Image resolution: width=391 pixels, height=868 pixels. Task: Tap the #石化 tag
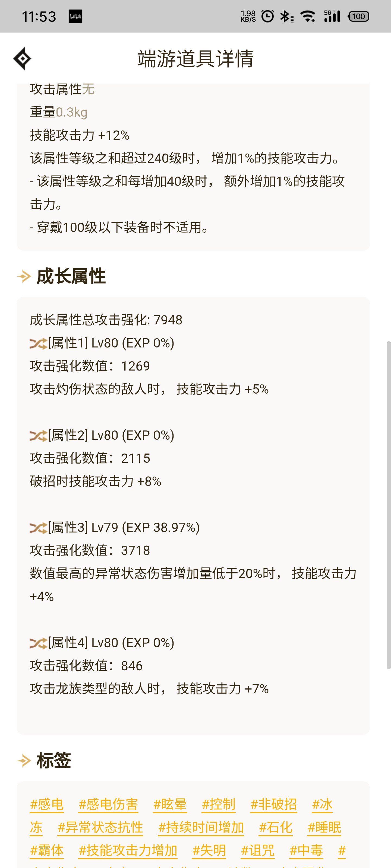[276, 827]
